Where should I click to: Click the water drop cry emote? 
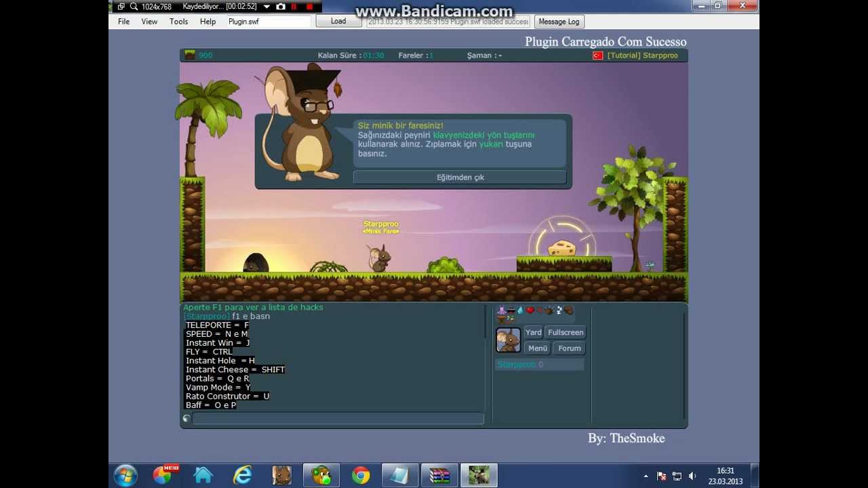click(520, 310)
